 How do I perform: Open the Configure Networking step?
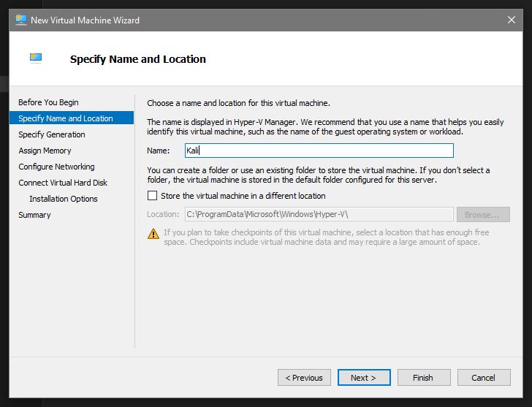[56, 167]
